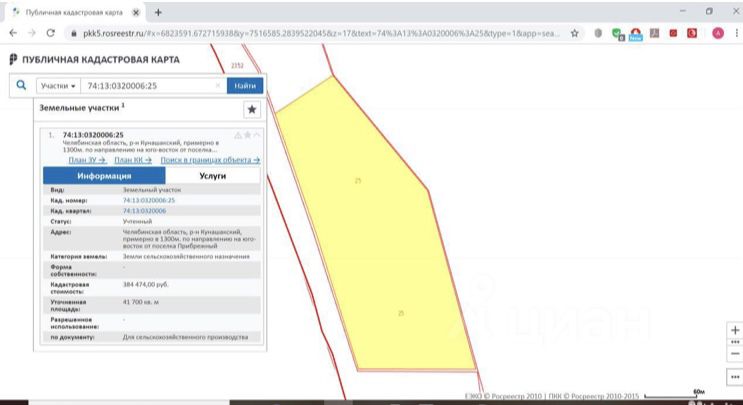
Task: Bookmark this page with star icon
Action: pyautogui.click(x=574, y=33)
